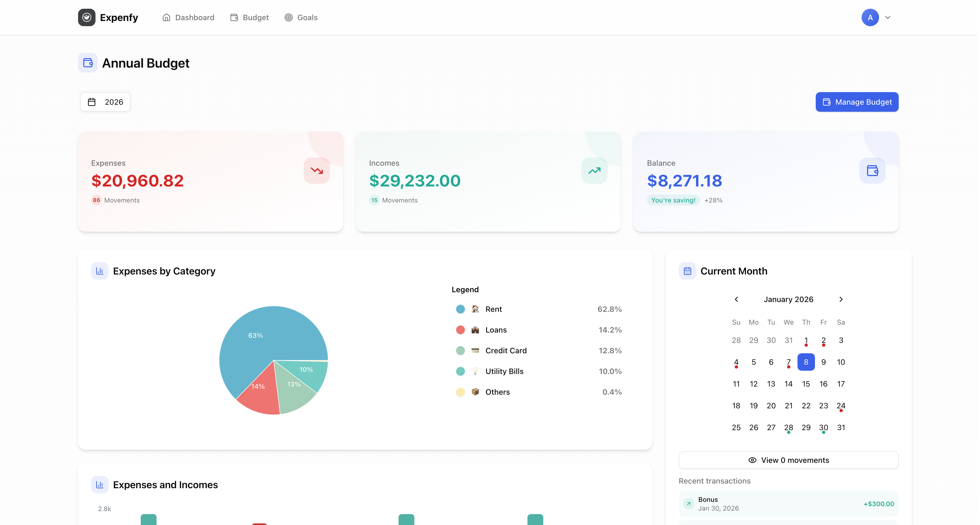
Task: Click the wallet icon beside Annual Budget
Action: pyautogui.click(x=88, y=63)
